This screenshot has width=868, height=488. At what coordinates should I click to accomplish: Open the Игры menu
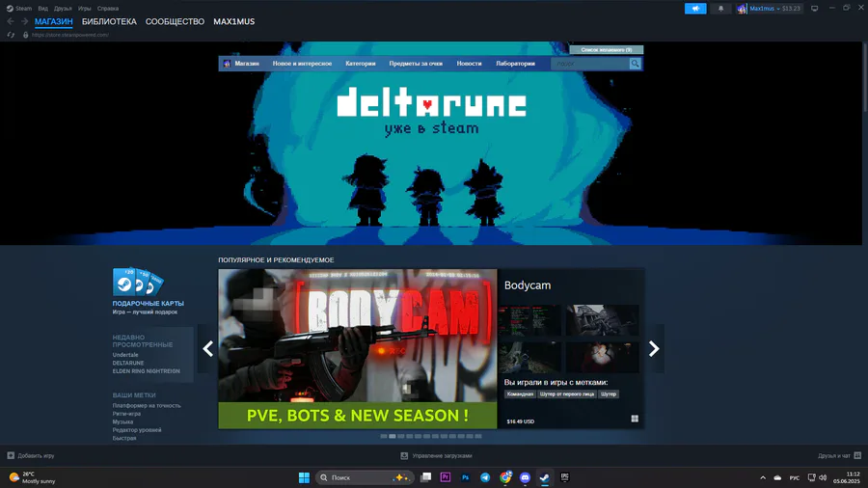coord(84,9)
